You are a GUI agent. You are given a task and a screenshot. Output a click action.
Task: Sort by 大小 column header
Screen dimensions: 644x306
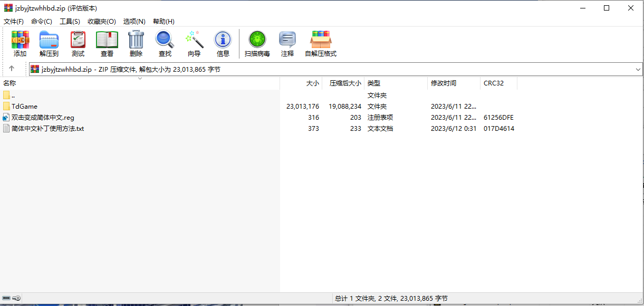(301, 83)
